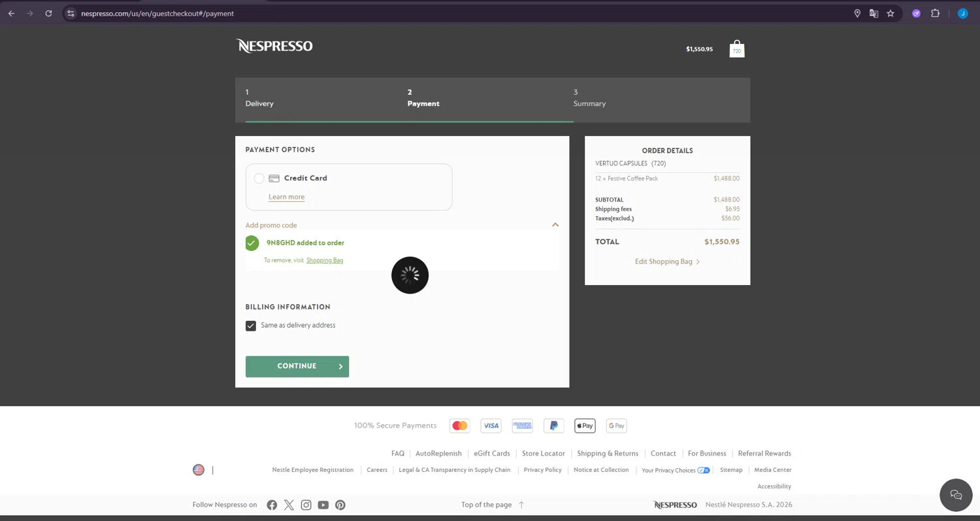The width and height of the screenshot is (980, 521).
Task: Open Notice at Collection link
Action: (601, 470)
